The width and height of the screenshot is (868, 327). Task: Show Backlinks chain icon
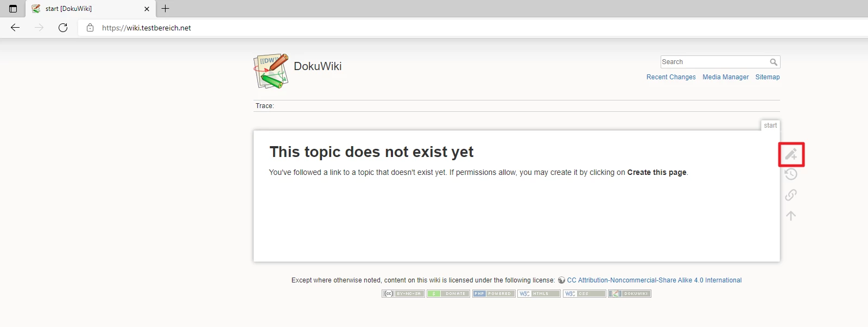(x=791, y=195)
